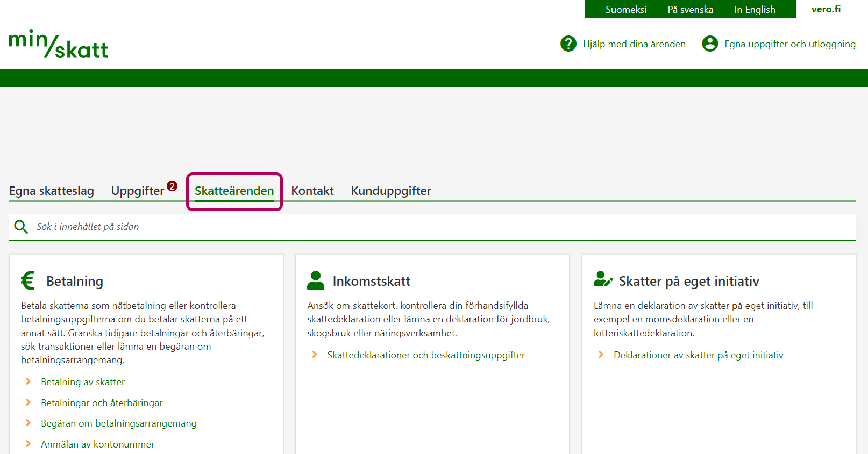Switch to the Kontakt tab
The image size is (868, 454).
(x=312, y=191)
